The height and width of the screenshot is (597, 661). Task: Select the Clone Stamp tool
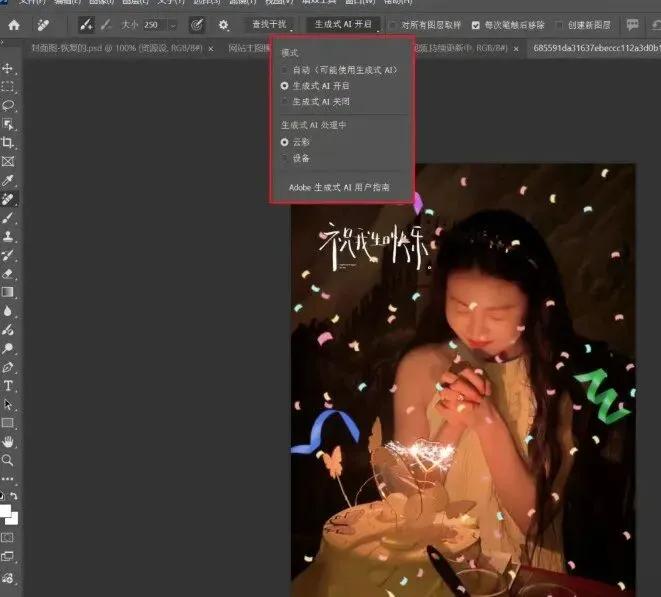8,236
